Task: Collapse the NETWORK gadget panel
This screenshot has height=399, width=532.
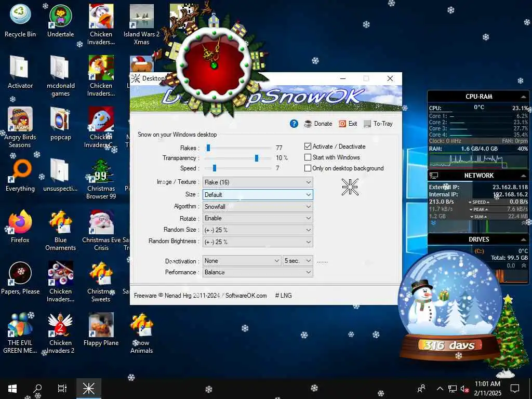Action: (523, 176)
